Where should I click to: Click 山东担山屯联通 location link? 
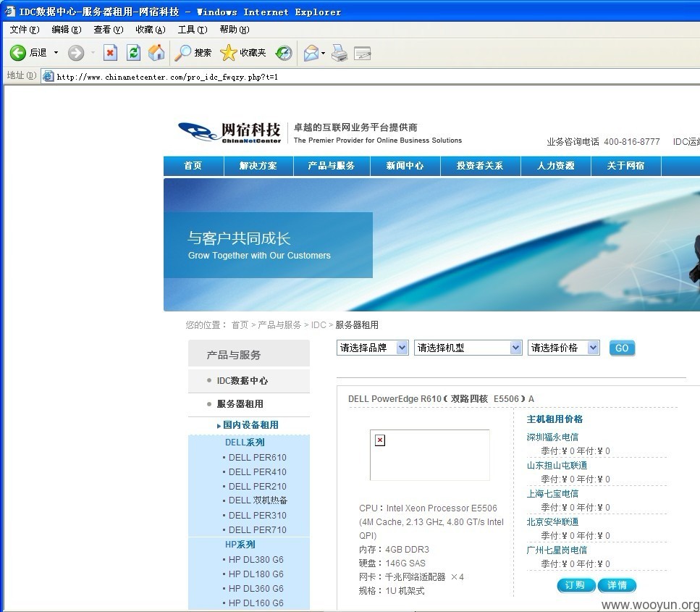point(557,465)
